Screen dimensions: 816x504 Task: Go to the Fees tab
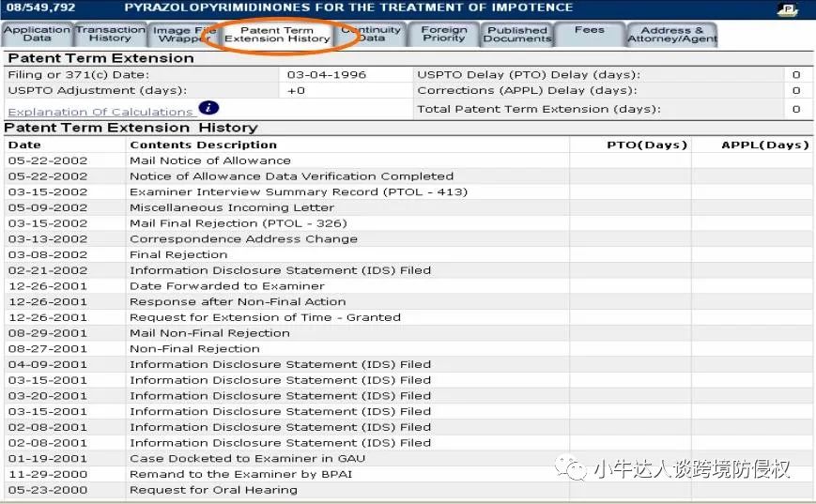click(590, 34)
